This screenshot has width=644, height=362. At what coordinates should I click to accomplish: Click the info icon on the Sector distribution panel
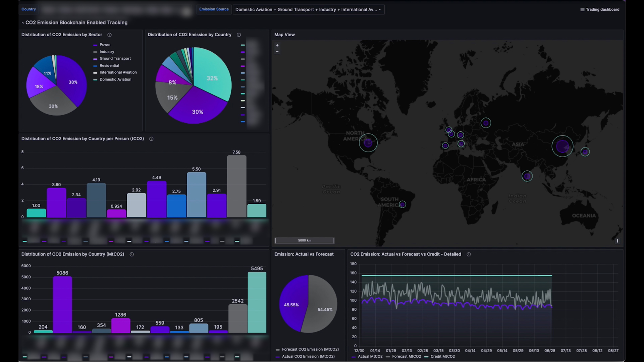pyautogui.click(x=109, y=35)
